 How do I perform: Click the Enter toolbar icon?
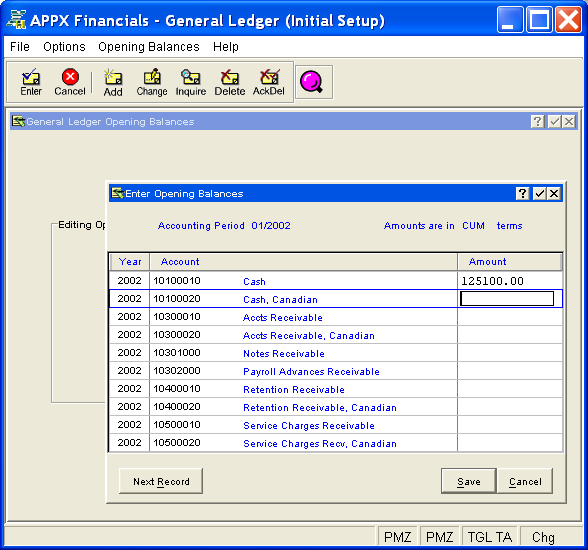(31, 82)
